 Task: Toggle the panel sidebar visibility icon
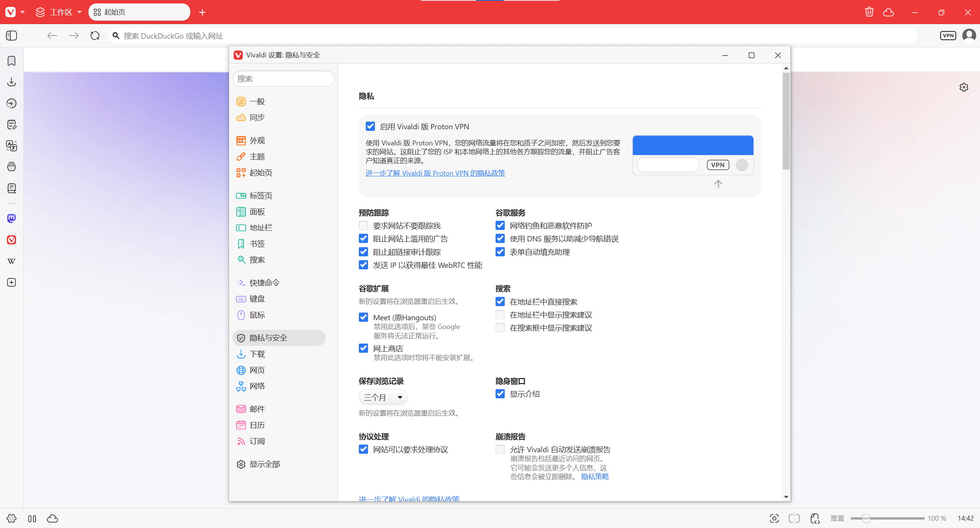tap(11, 36)
